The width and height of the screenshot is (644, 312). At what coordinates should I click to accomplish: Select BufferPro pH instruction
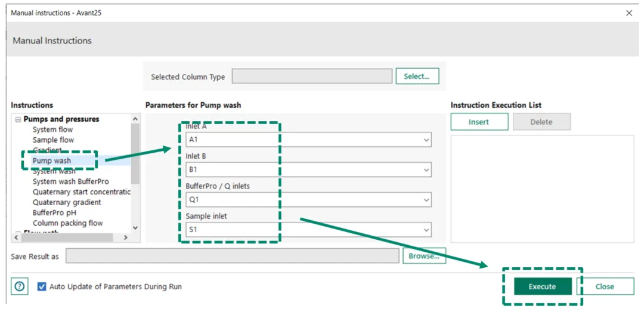point(54,212)
